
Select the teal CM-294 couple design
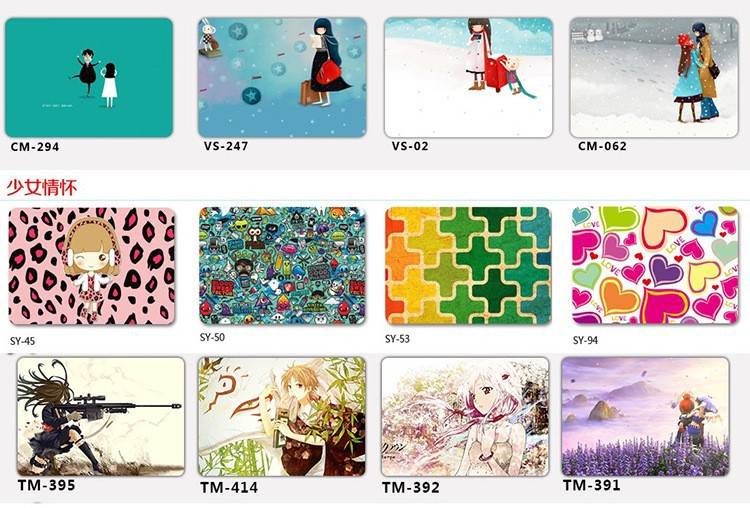89,77
